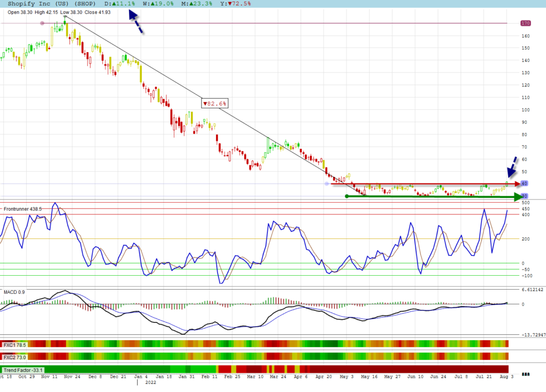This screenshot has width=546, height=392.
Task: Click the May 16 date on the time axis
Action: [x=369, y=377]
